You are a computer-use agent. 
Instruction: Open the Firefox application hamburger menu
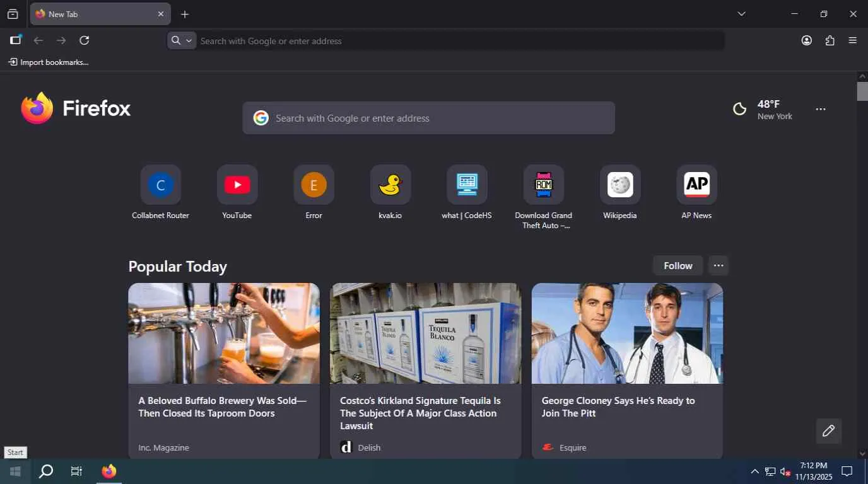853,40
